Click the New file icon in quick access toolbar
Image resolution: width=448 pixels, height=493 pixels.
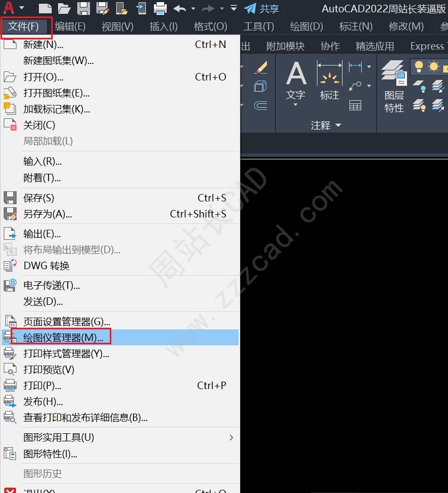pyautogui.click(x=45, y=9)
